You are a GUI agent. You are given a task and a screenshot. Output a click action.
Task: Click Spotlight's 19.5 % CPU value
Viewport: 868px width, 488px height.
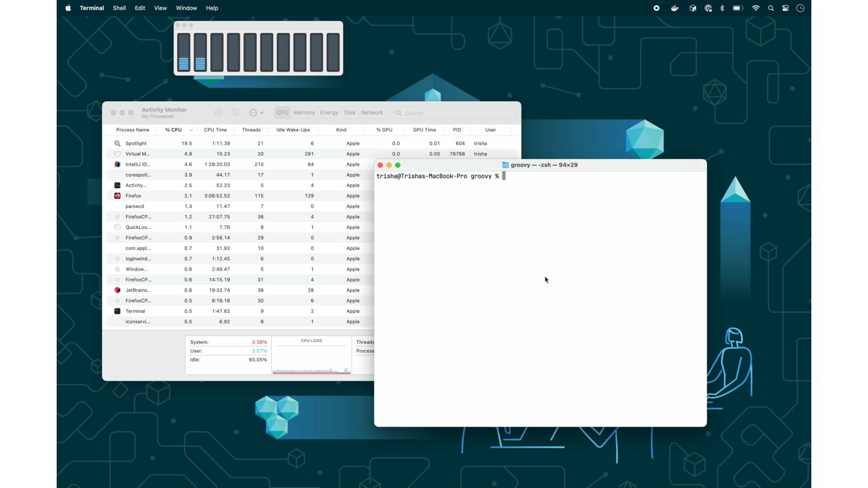tap(186, 143)
